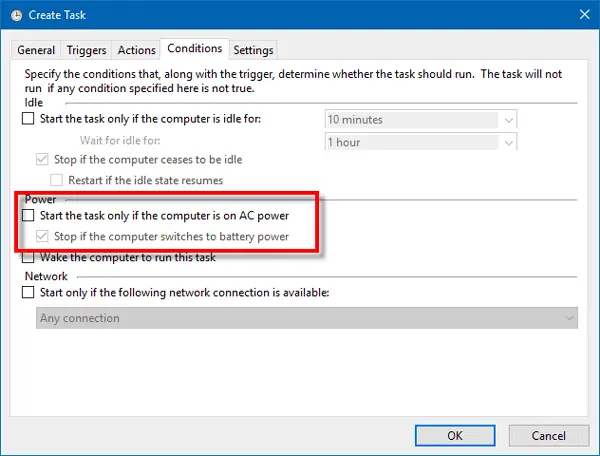Toggle stop if switches to battery power
Viewport: 600px width, 456px height.
pyautogui.click(x=42, y=236)
